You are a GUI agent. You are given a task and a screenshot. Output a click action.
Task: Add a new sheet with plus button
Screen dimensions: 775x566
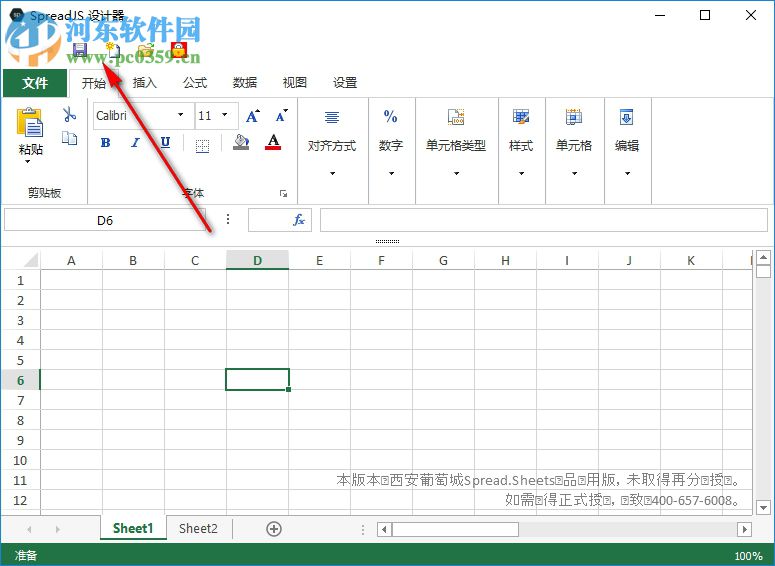pyautogui.click(x=274, y=529)
